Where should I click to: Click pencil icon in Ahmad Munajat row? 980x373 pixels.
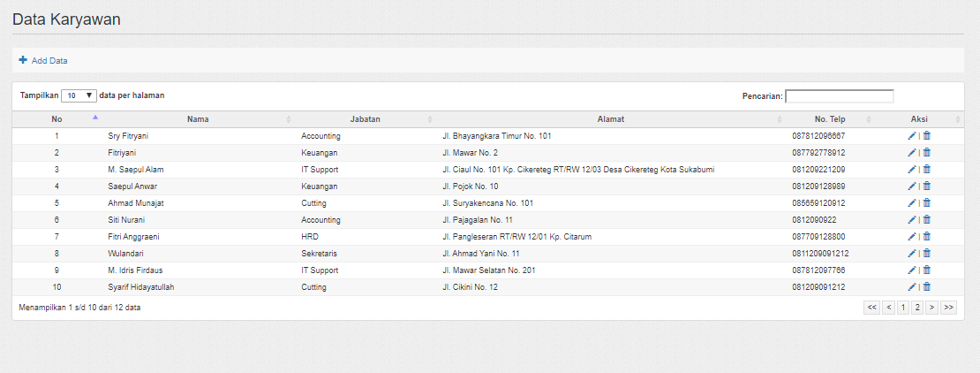click(x=912, y=202)
